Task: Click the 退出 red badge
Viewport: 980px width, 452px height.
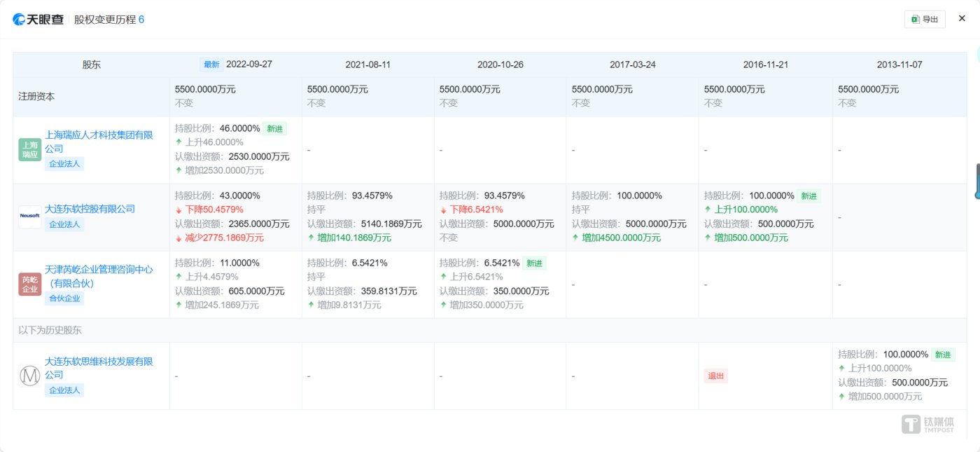Action: click(716, 376)
